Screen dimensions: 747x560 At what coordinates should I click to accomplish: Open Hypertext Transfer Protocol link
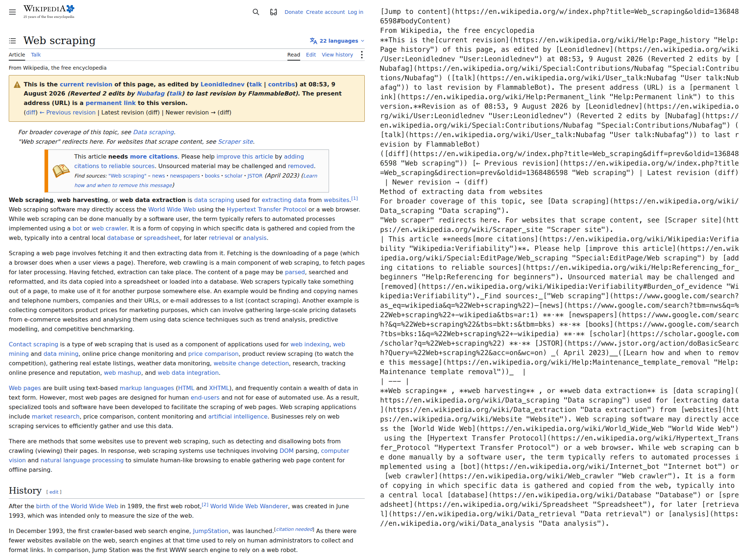(267, 209)
